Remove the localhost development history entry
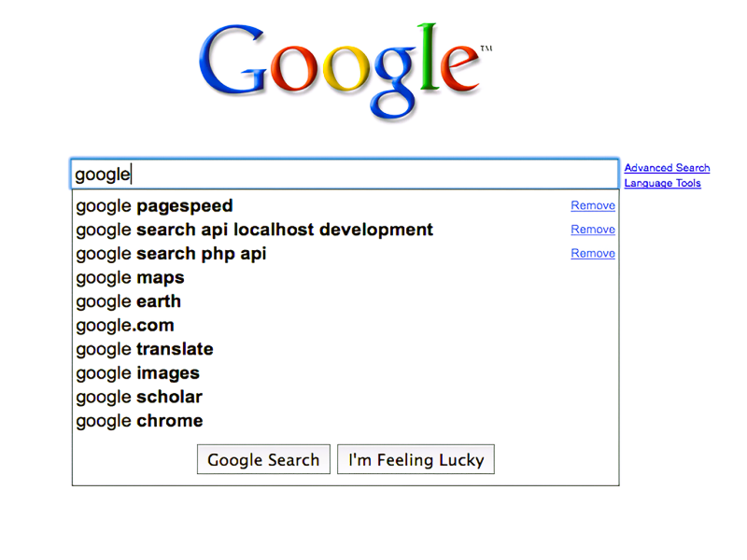Screen dimensions: 747x560 pos(593,229)
